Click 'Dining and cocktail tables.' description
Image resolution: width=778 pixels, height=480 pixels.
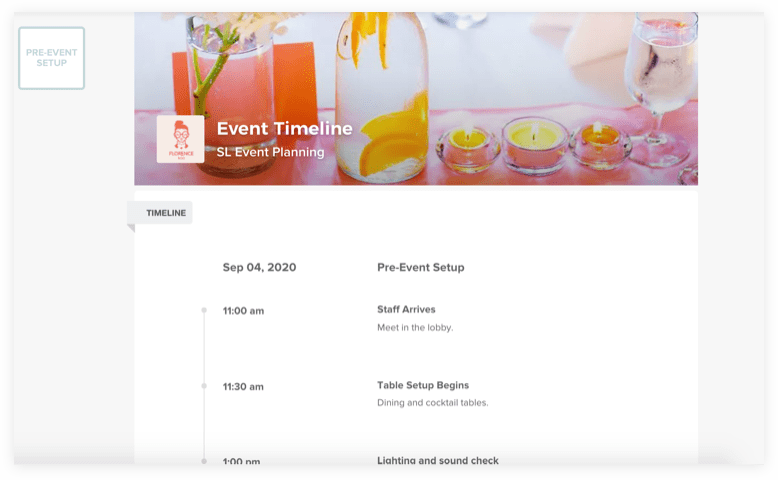tap(433, 403)
